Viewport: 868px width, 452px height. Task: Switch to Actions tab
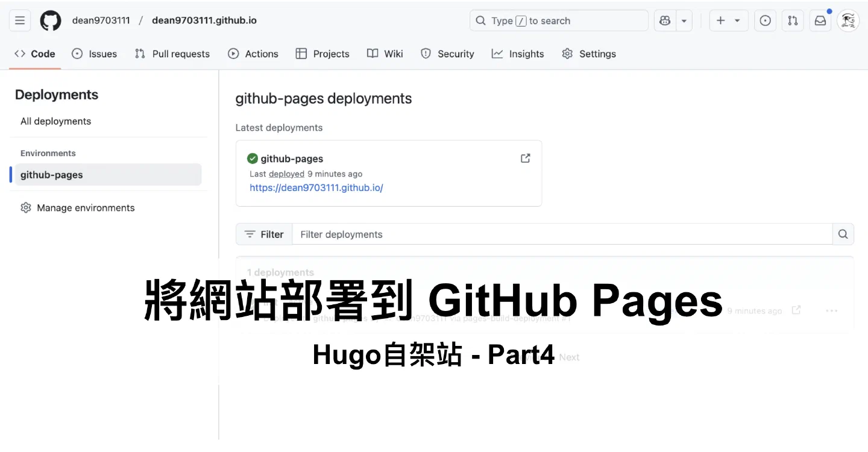(x=253, y=54)
